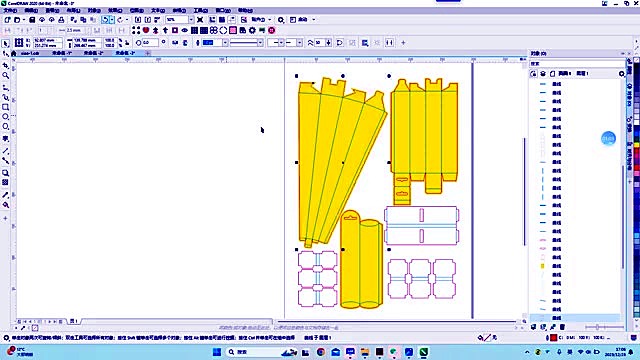Click Mirror horizontally in property bar
Image resolution: width=640 pixels, height=360 pixels.
click(x=175, y=42)
